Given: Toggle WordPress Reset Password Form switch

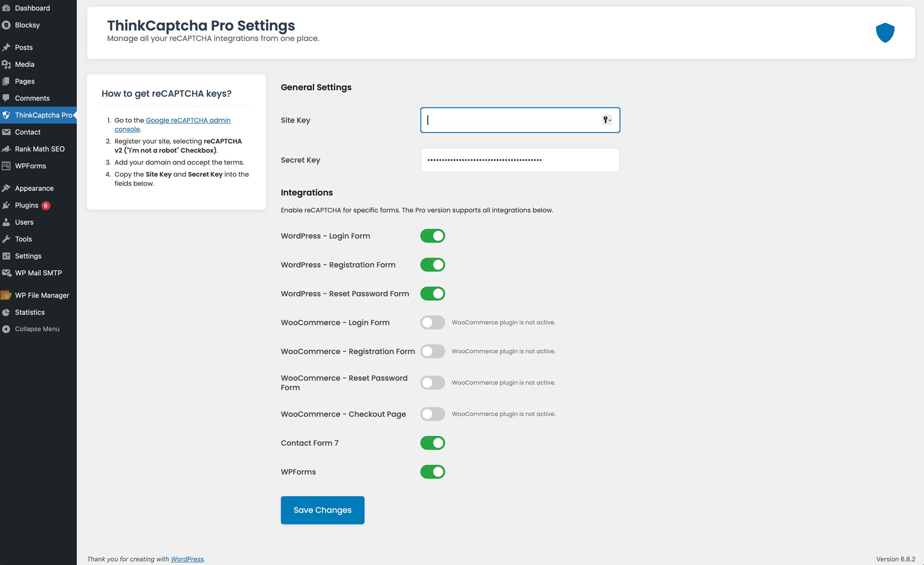Looking at the screenshot, I should point(432,294).
